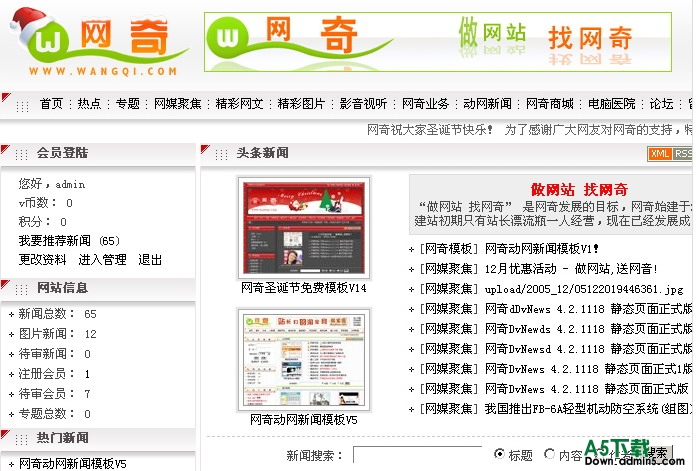Open the 网奇圣诞节免费模板V14 thumbnail image

304,228
